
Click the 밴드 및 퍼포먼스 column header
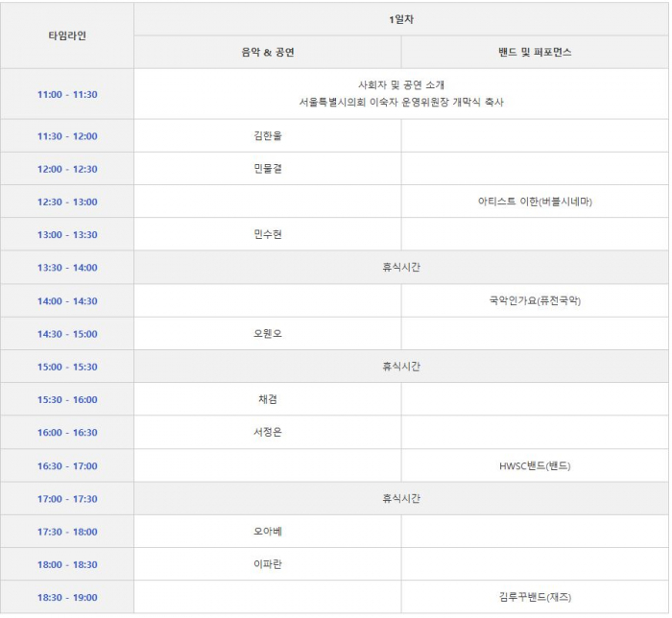535,53
